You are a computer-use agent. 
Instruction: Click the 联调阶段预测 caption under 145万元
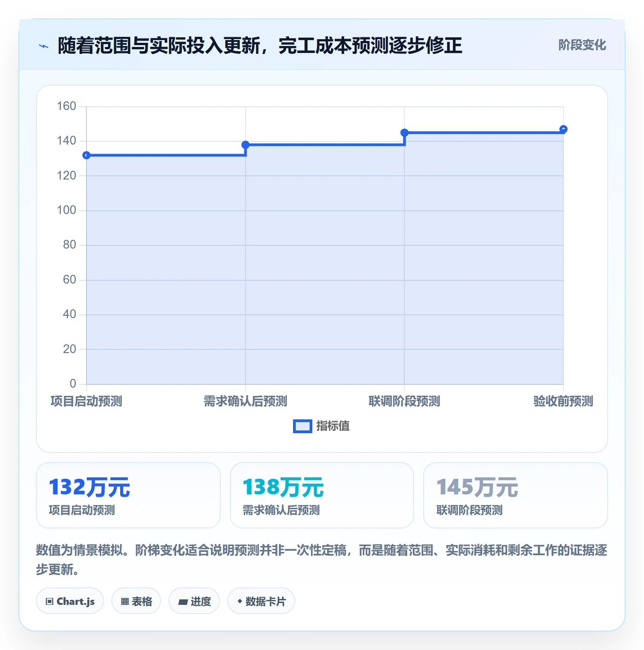click(x=469, y=510)
